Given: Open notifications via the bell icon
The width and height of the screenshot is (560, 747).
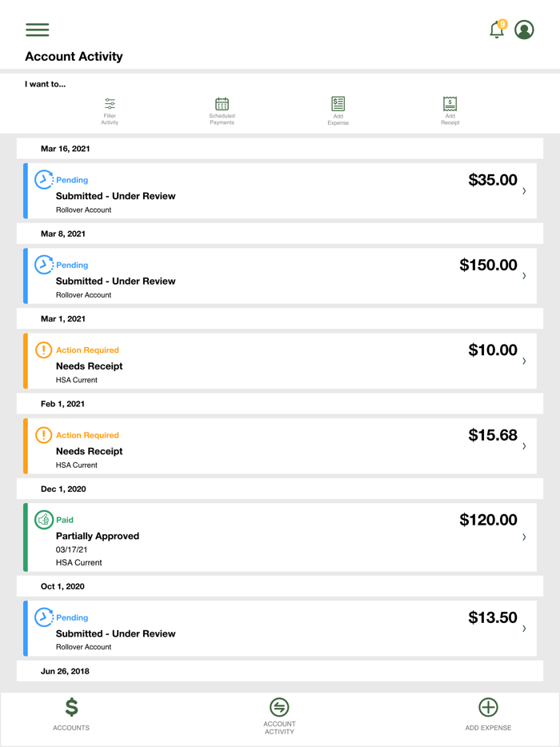Looking at the screenshot, I should [x=497, y=29].
